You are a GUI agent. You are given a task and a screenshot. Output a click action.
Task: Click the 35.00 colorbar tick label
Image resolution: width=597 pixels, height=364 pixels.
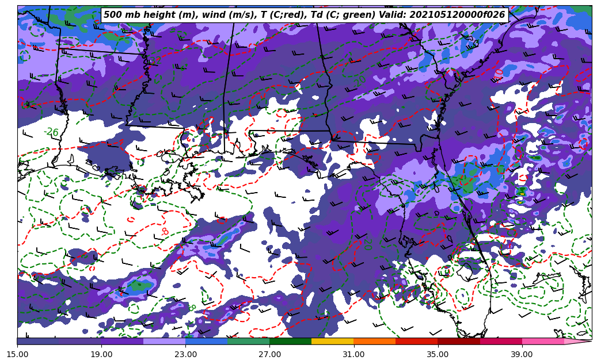[x=438, y=355]
